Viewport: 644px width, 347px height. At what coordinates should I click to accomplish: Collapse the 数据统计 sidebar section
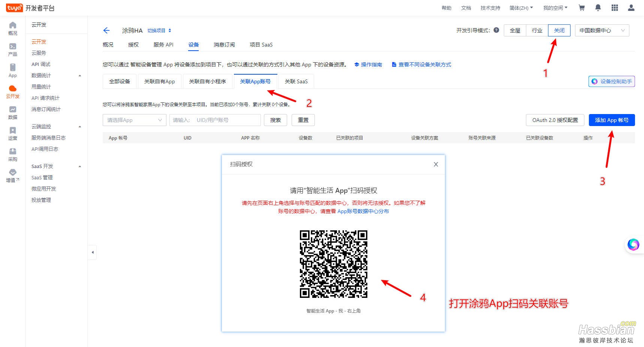click(x=80, y=75)
